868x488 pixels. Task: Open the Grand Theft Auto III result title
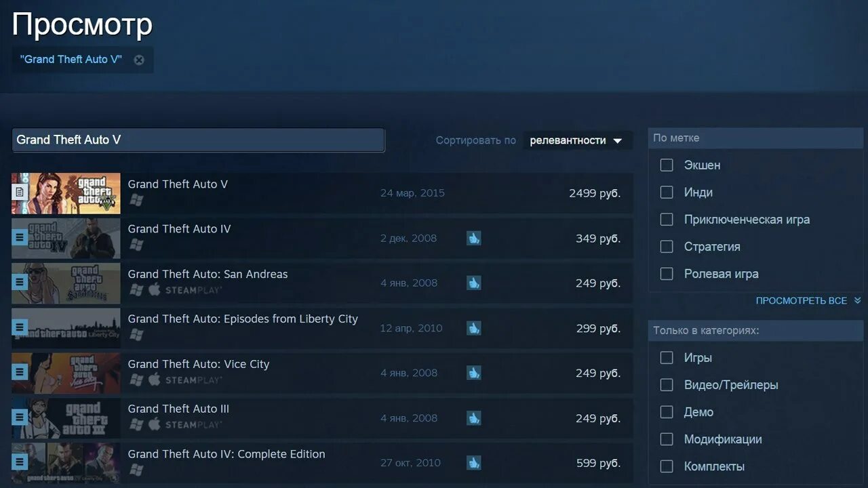tap(178, 409)
